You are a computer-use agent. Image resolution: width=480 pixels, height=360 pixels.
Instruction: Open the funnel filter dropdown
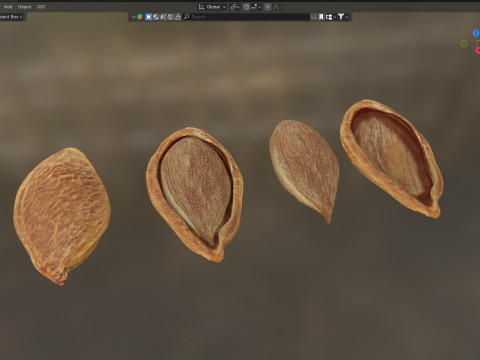click(343, 17)
